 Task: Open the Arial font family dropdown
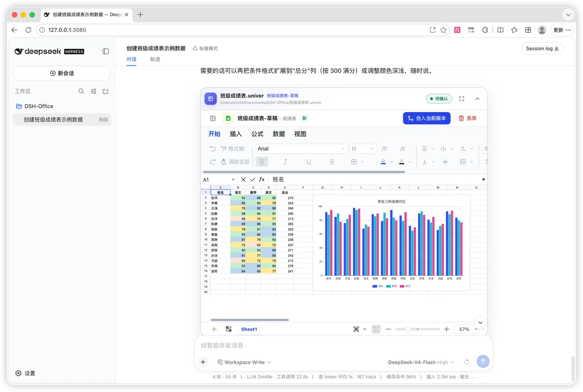[302, 148]
